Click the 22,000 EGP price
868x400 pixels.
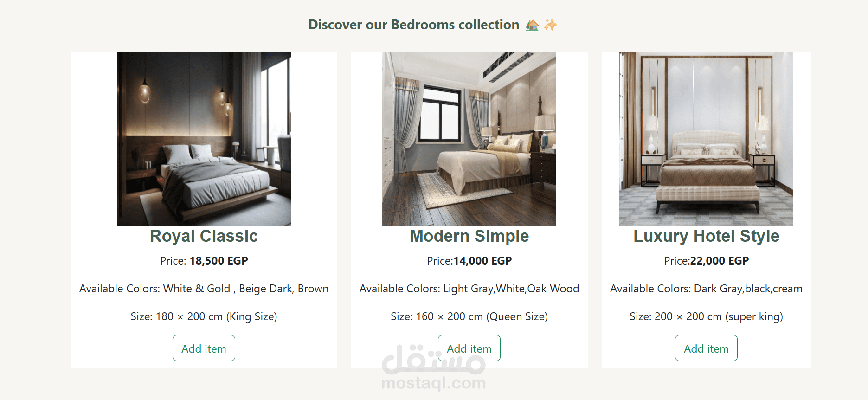click(x=720, y=261)
